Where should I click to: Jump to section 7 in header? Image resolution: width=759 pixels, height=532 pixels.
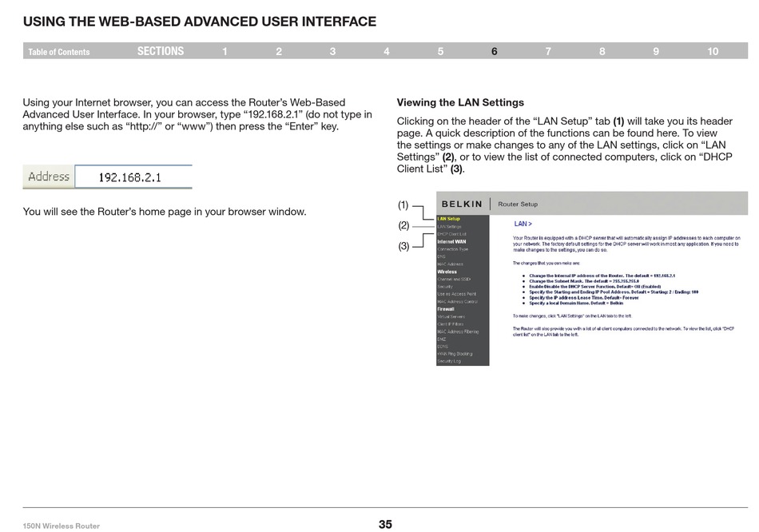pyautogui.click(x=548, y=51)
